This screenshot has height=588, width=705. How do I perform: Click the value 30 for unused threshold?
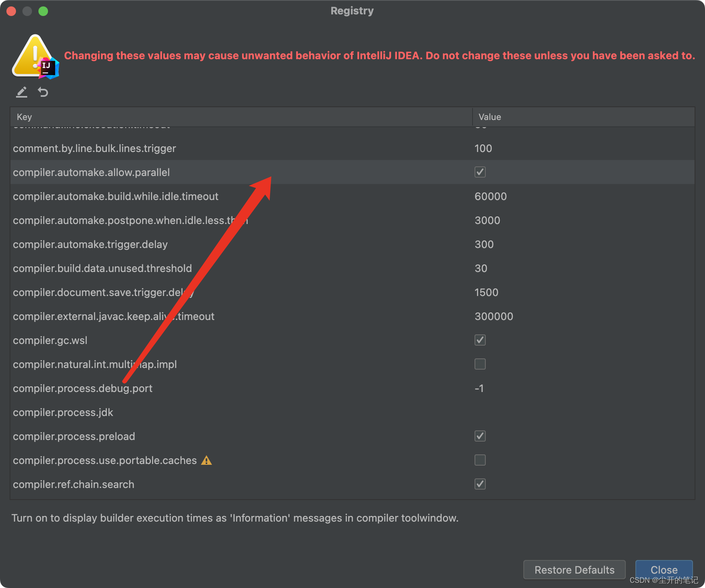coord(481,268)
